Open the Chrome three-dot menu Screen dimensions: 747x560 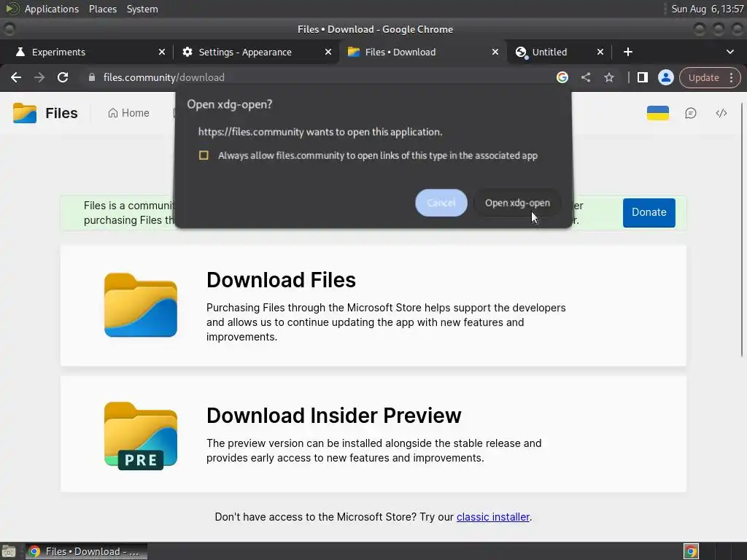(x=731, y=77)
